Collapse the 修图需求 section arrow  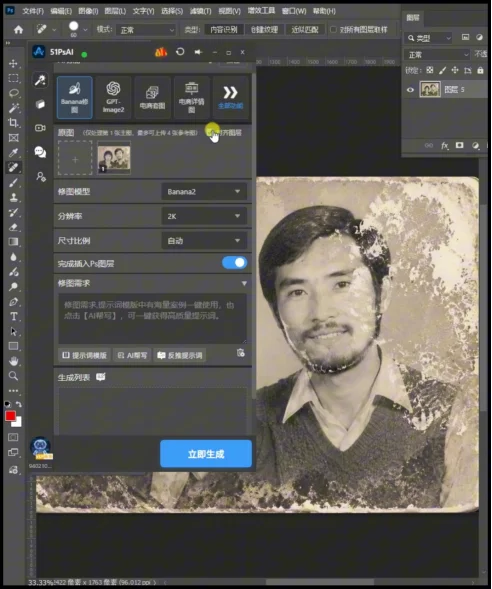pos(244,283)
